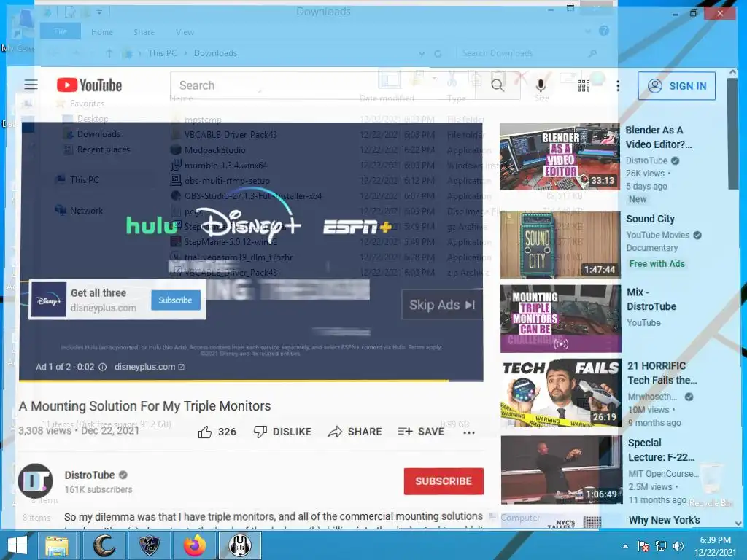Expand the ribbon chevron in Downloads window
The width and height of the screenshot is (747, 560).
(589, 31)
